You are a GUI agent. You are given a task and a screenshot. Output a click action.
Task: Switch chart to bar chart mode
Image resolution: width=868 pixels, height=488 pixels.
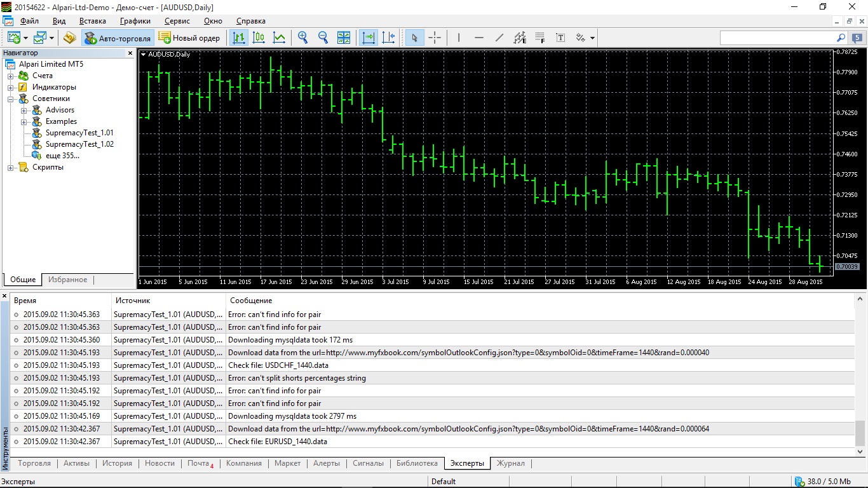pos(239,37)
